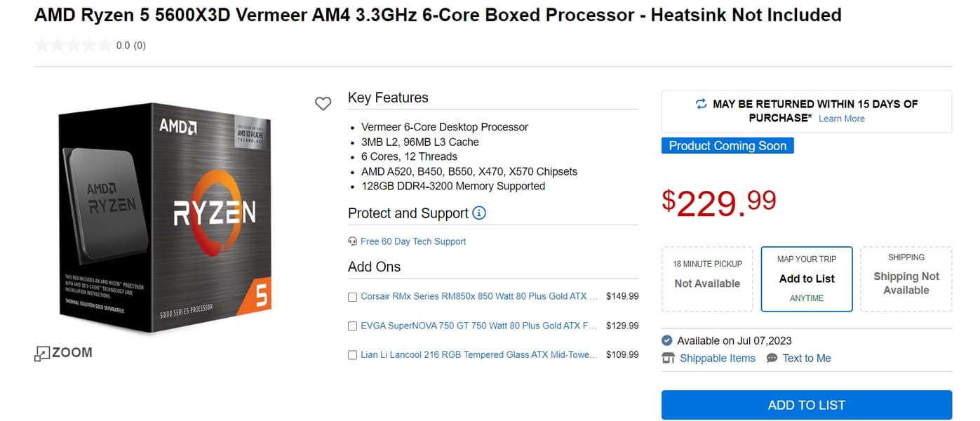
Task: Click the return policy refresh arrows icon
Action: (x=701, y=104)
